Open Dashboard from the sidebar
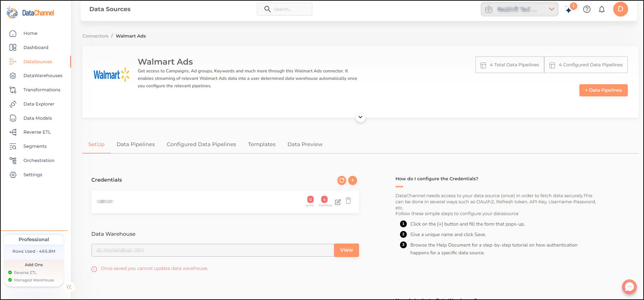 click(x=36, y=47)
